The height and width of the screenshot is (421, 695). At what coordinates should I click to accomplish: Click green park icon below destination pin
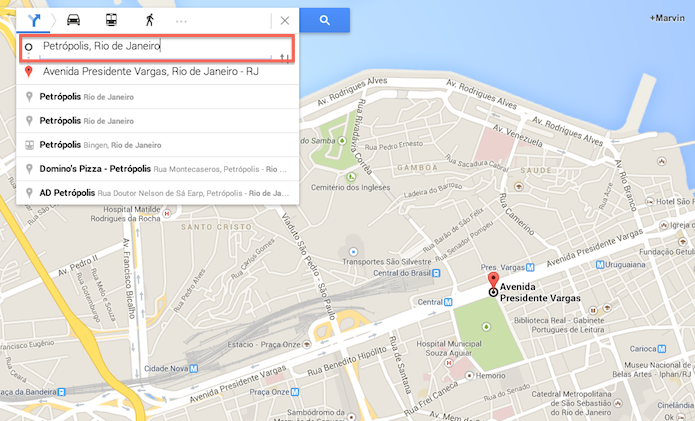(486, 327)
